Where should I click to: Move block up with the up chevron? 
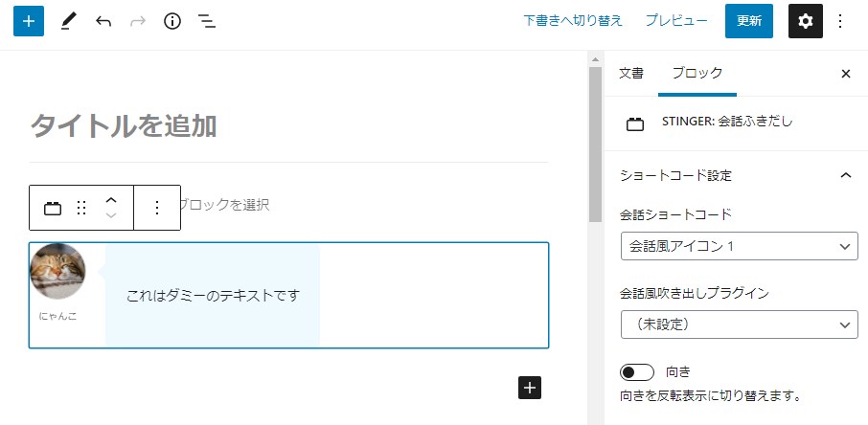coord(111,199)
